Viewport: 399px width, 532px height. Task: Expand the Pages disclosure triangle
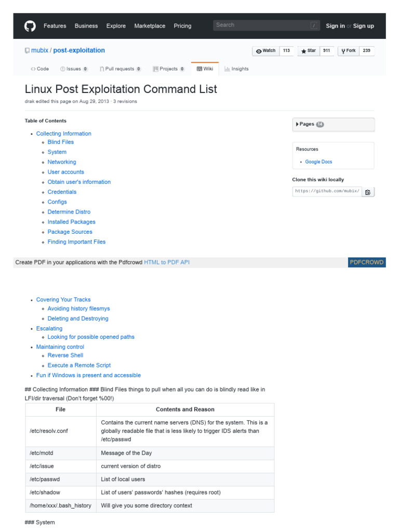tap(297, 124)
